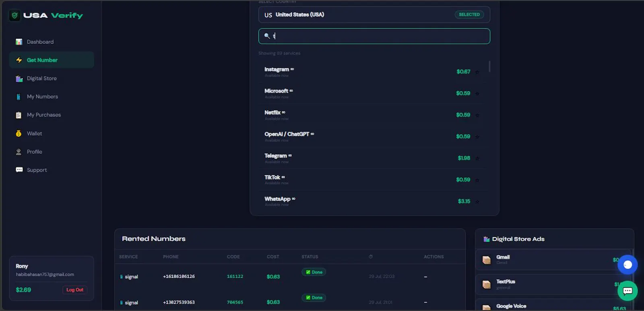
Task: Click the SERVICE column header
Action: click(128, 257)
